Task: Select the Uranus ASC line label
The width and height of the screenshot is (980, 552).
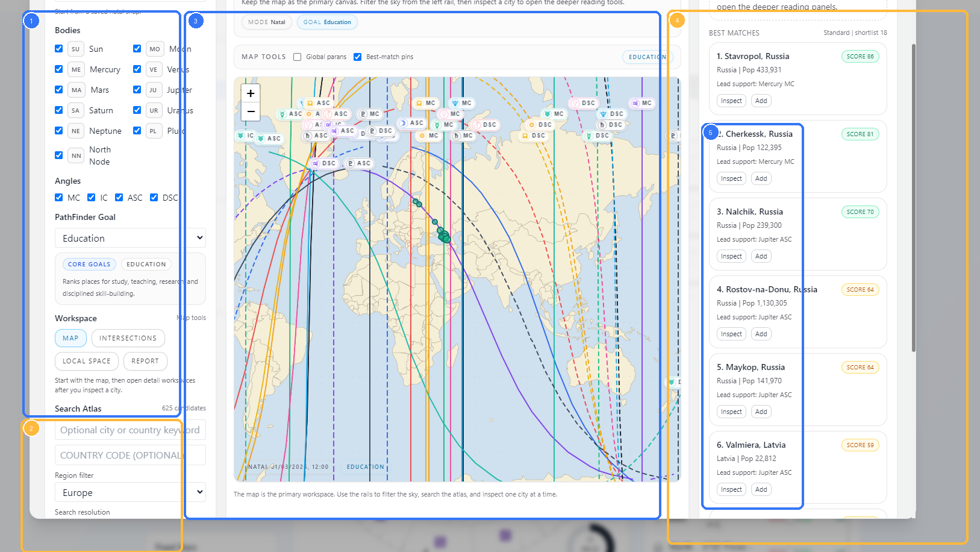Action: 269,139
